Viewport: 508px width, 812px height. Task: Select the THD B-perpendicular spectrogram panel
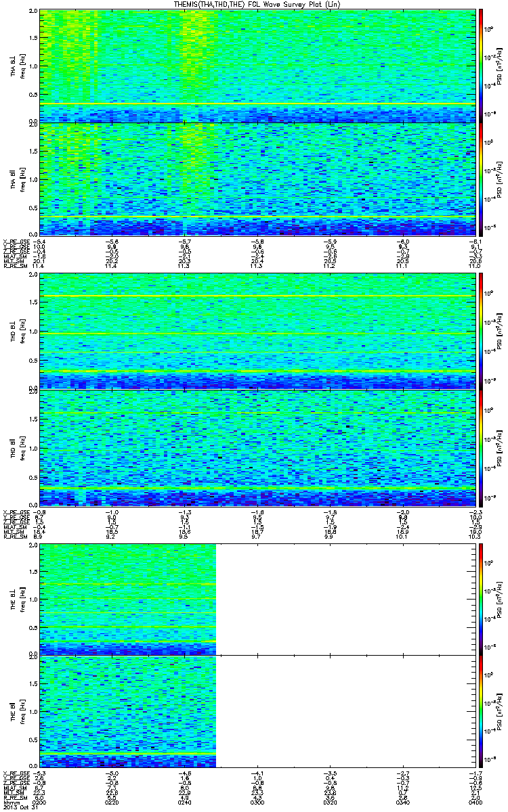coord(257,330)
